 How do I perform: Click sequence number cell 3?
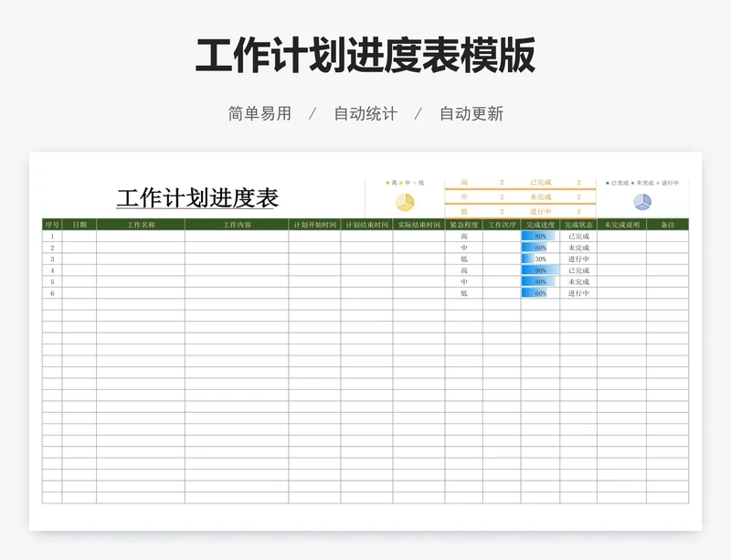pyautogui.click(x=52, y=259)
